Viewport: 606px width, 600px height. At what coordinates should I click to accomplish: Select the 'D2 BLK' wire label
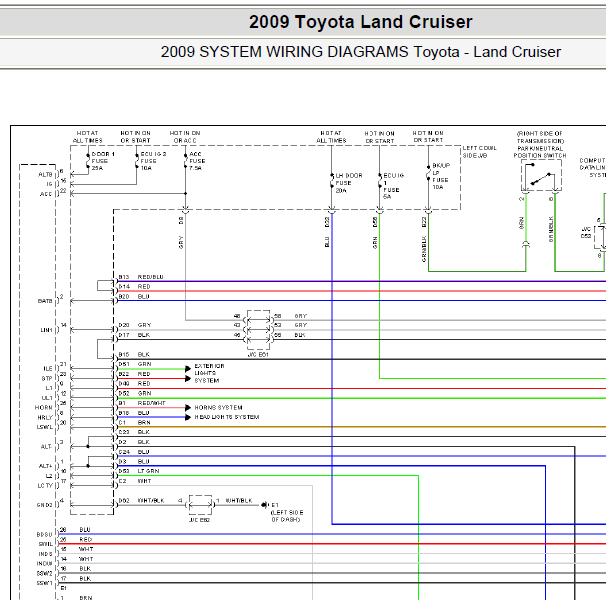(134, 441)
